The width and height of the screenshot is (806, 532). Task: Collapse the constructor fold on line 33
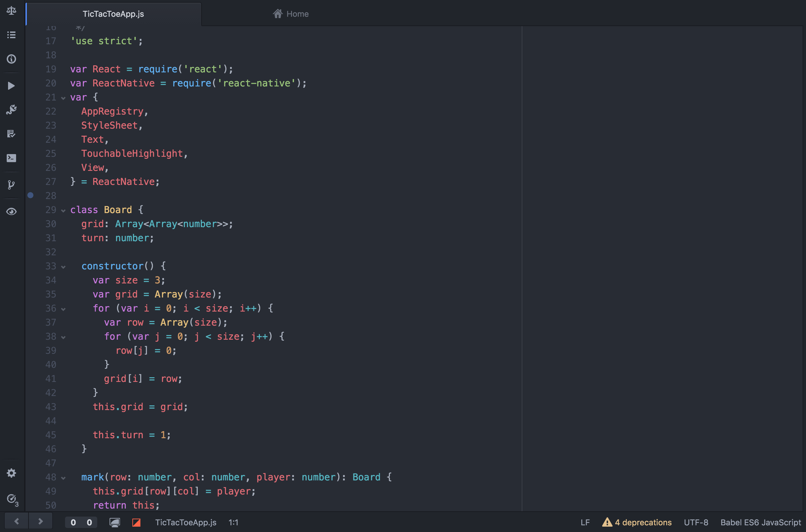[63, 267]
